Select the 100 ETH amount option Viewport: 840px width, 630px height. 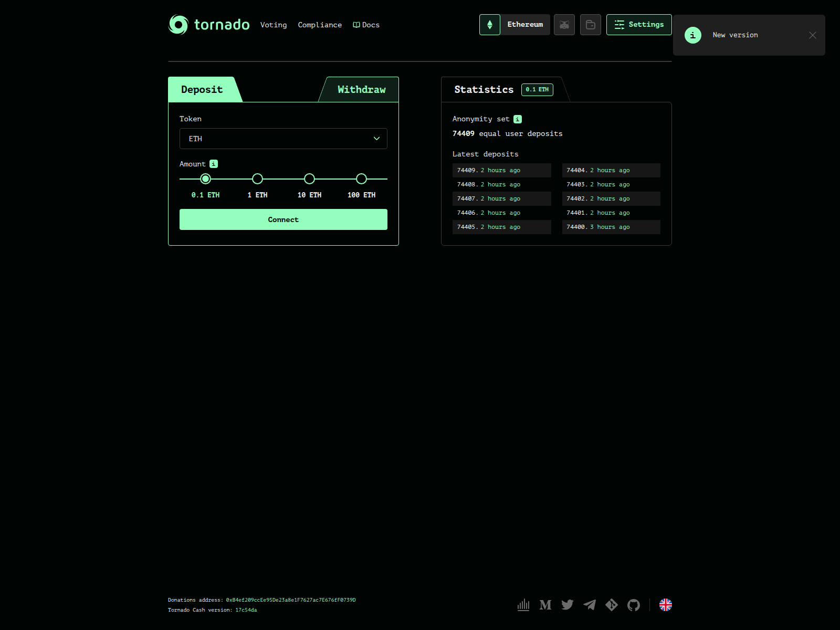point(361,179)
